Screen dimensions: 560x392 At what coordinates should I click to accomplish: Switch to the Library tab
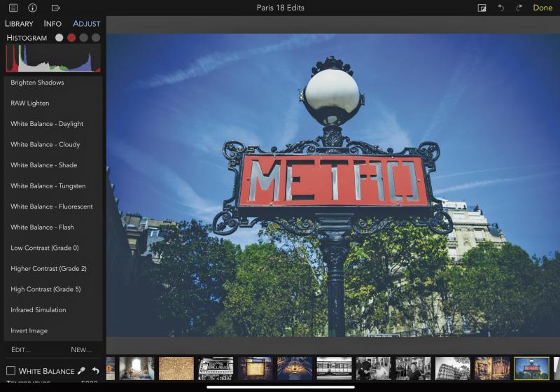click(x=19, y=24)
